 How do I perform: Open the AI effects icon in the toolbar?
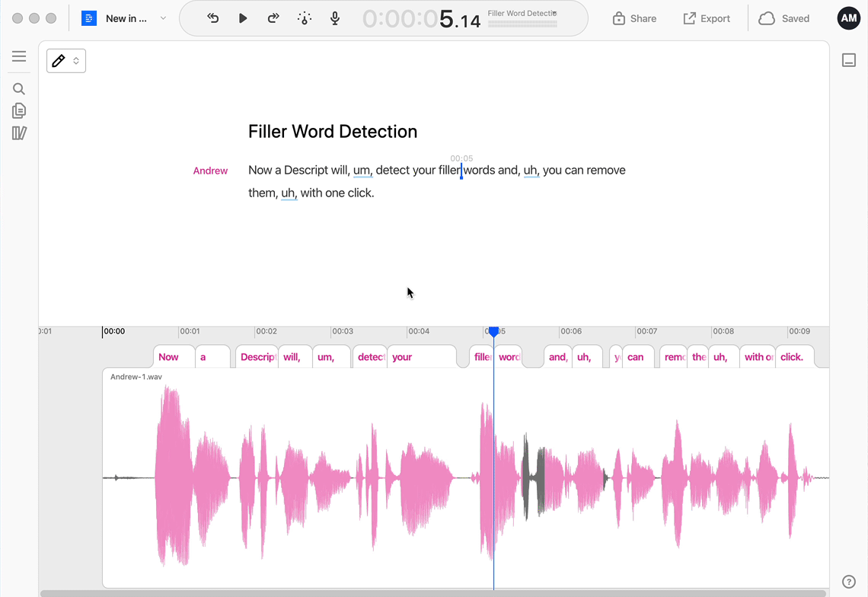click(x=304, y=18)
